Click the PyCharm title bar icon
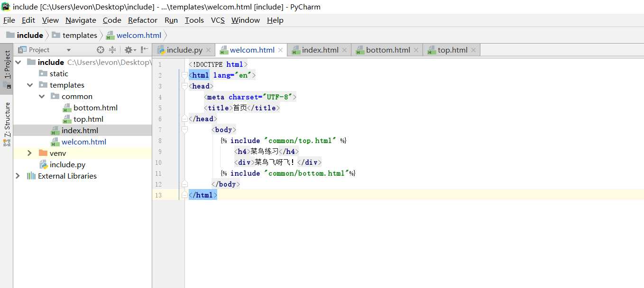The width and height of the screenshot is (644, 288). (x=6, y=7)
